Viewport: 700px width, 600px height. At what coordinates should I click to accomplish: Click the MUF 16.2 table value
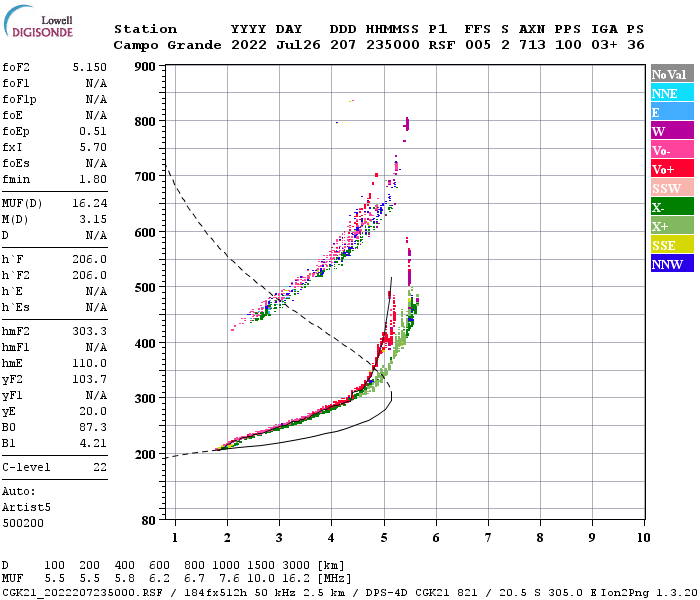(296, 579)
